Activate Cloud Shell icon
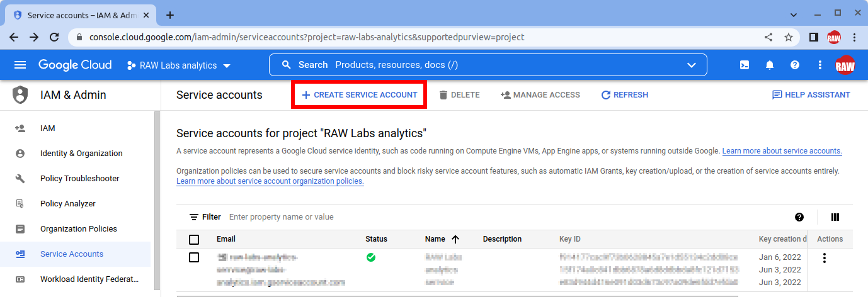The image size is (868, 297). [x=745, y=65]
